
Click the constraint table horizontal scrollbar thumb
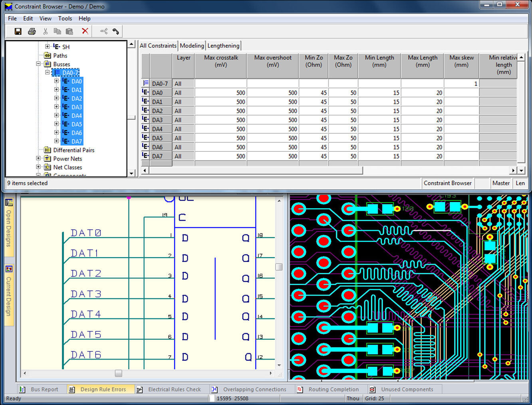[x=256, y=171]
